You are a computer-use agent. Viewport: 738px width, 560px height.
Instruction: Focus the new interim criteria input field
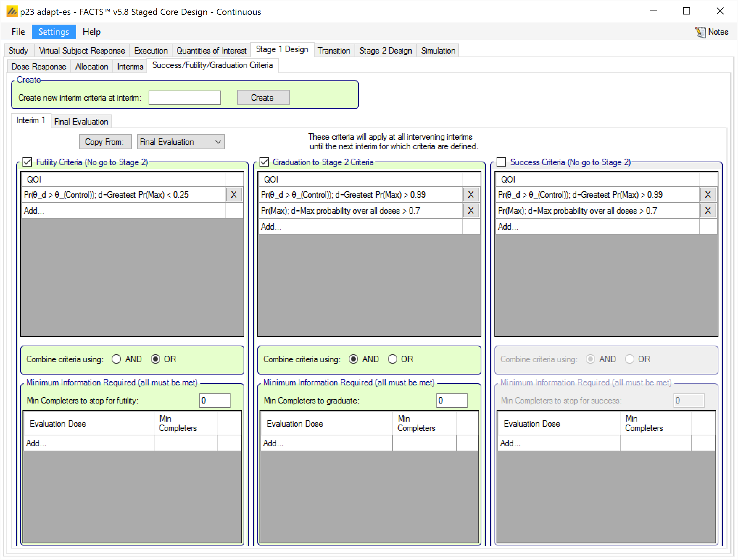tap(184, 98)
